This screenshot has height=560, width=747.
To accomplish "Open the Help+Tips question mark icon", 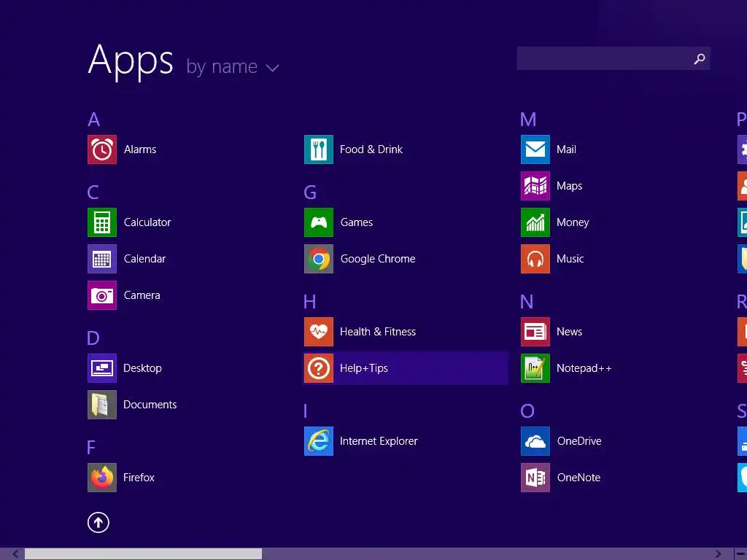I will [319, 368].
